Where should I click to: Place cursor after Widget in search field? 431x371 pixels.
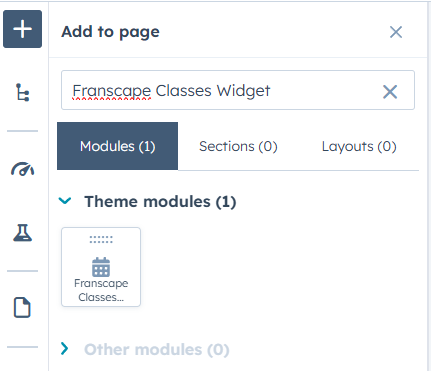point(271,91)
